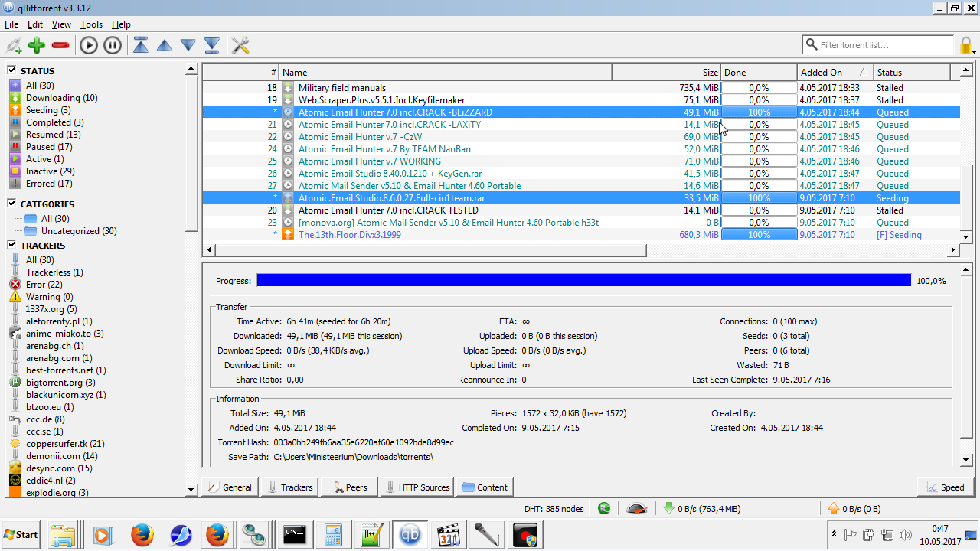Image resolution: width=980 pixels, height=551 pixels.
Task: Toggle alternative speed limits icon in status bar
Action: pyautogui.click(x=636, y=508)
